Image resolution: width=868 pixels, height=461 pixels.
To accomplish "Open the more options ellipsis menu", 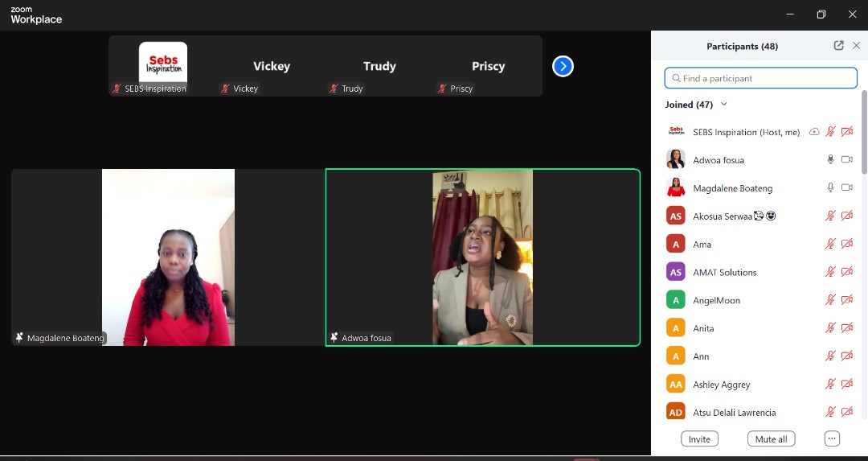I will click(x=832, y=438).
